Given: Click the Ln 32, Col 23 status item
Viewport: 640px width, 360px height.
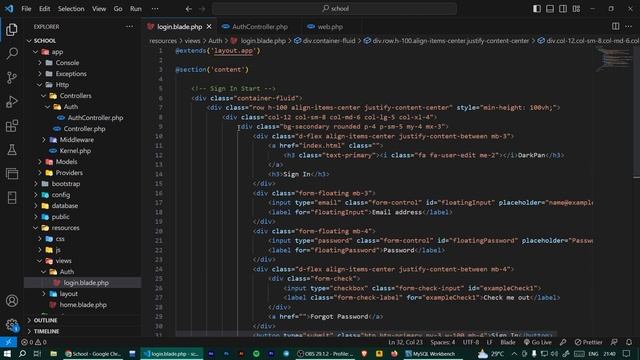Looking at the screenshot, I should [405, 342].
